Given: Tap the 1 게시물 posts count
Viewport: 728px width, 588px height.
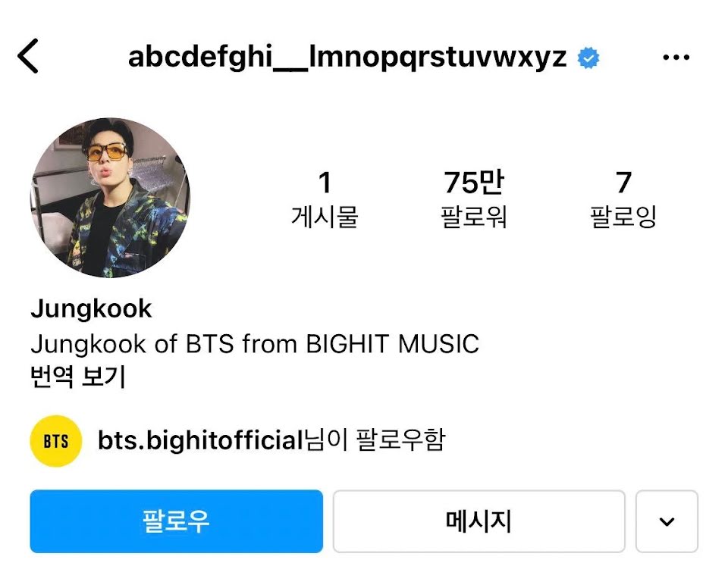Looking at the screenshot, I should click(x=325, y=199).
